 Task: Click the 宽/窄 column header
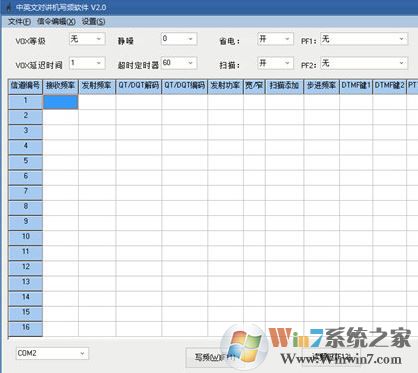pos(254,86)
